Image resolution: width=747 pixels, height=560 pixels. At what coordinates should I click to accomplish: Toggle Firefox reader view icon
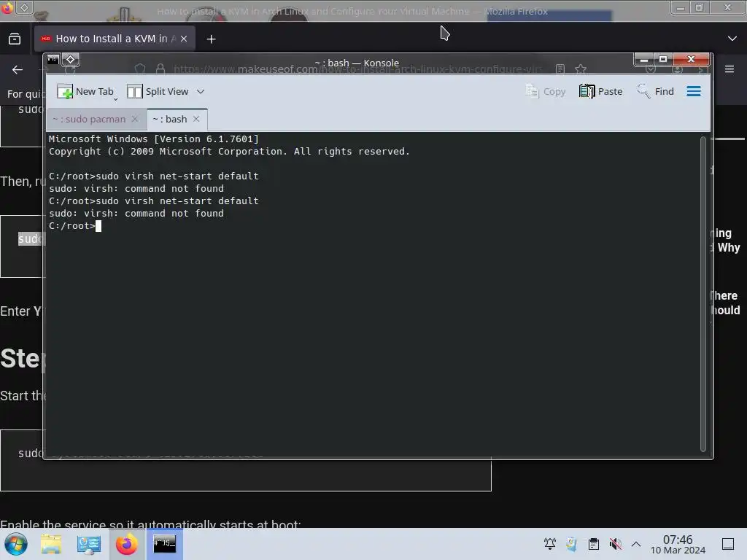point(560,69)
